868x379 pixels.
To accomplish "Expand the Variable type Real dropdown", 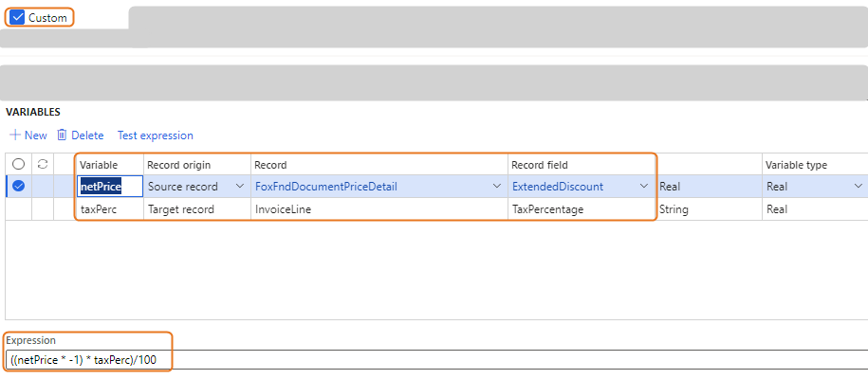I will (858, 187).
